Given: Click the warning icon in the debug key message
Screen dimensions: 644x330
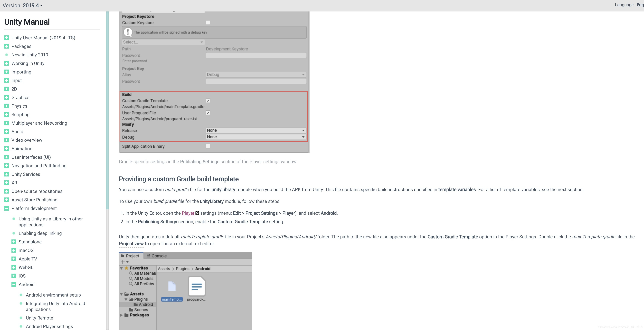Looking at the screenshot, I should (x=128, y=32).
